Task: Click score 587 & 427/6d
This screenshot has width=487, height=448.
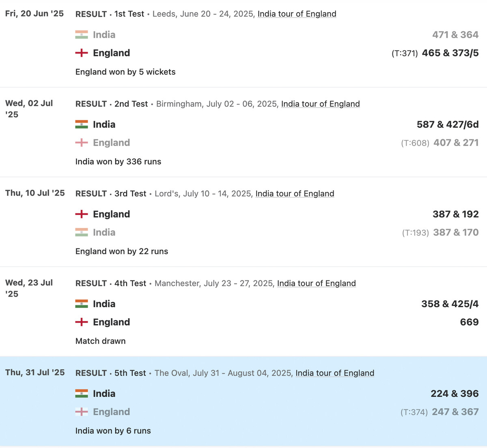Action: pos(448,125)
